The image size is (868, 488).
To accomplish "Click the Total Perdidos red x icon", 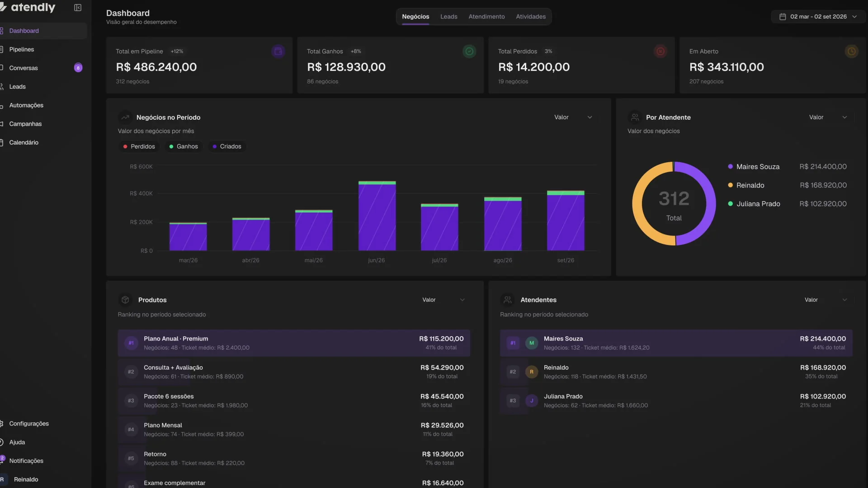I will click(660, 52).
